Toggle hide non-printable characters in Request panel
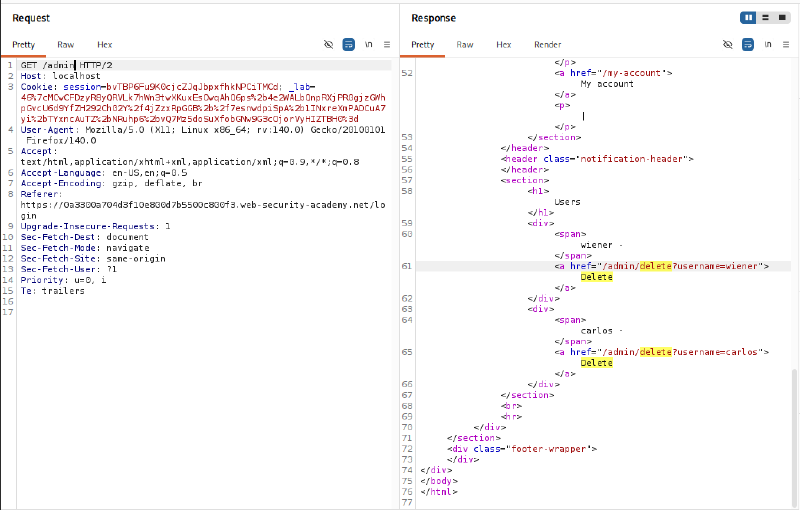Screen dimensions: 800x510 click(329, 44)
